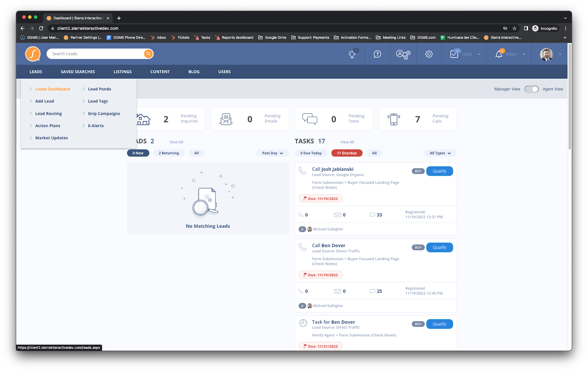Image resolution: width=588 pixels, height=372 pixels.
Task: Click the Pending Calls phone icon
Action: 394,119
